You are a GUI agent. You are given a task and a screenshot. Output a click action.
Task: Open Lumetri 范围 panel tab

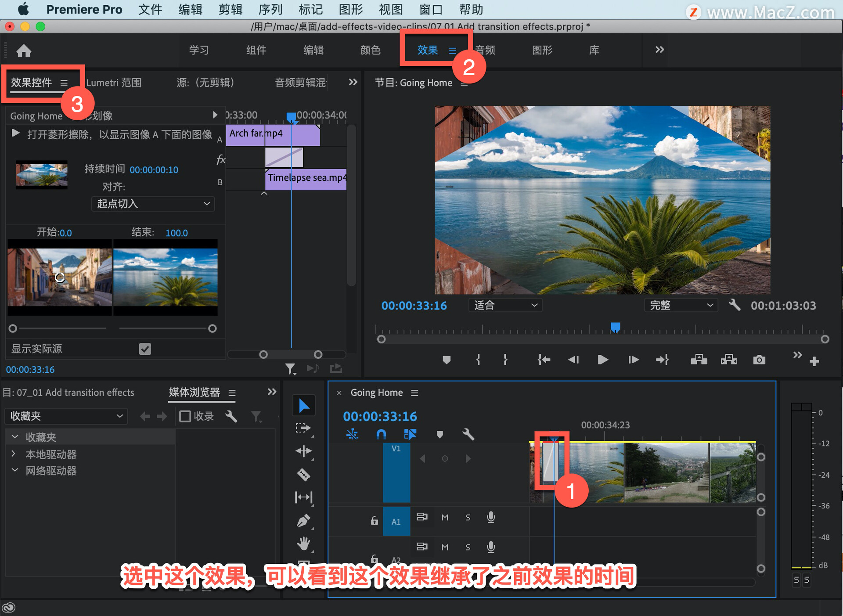coord(114,83)
